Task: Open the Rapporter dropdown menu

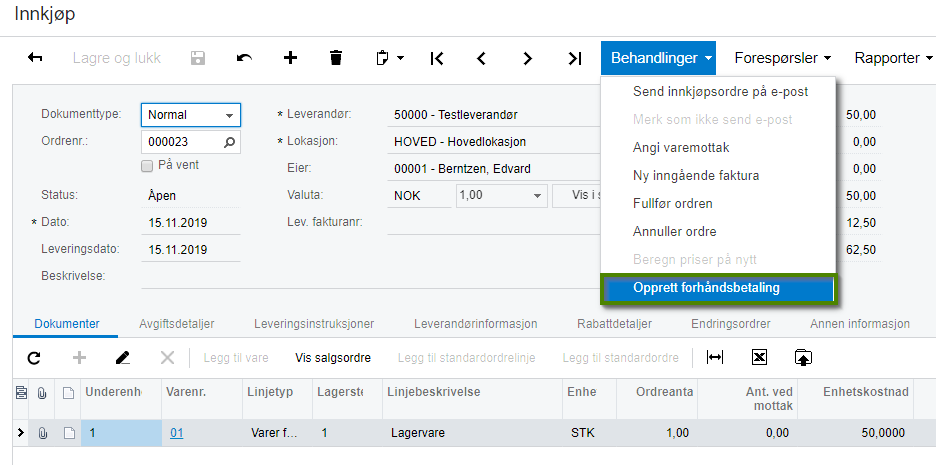Action: (x=893, y=58)
